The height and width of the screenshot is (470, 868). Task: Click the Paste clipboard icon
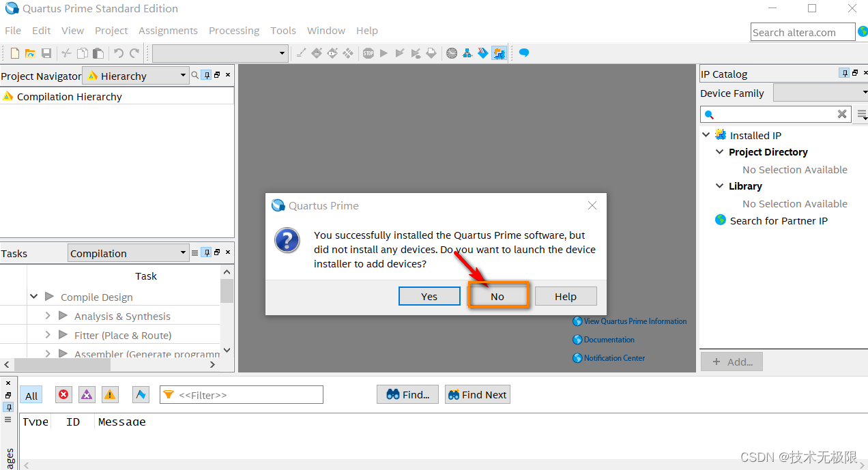click(x=98, y=53)
